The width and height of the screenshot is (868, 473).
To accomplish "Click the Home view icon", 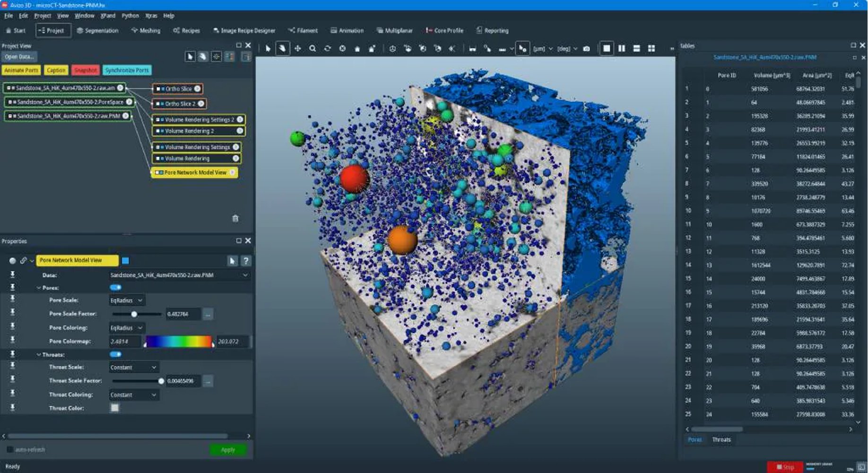I will [x=357, y=49].
